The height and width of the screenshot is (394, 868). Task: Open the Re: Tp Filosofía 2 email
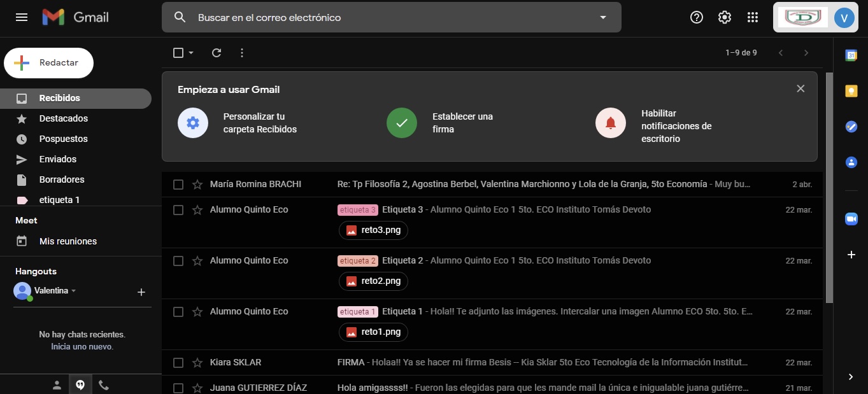click(x=492, y=185)
